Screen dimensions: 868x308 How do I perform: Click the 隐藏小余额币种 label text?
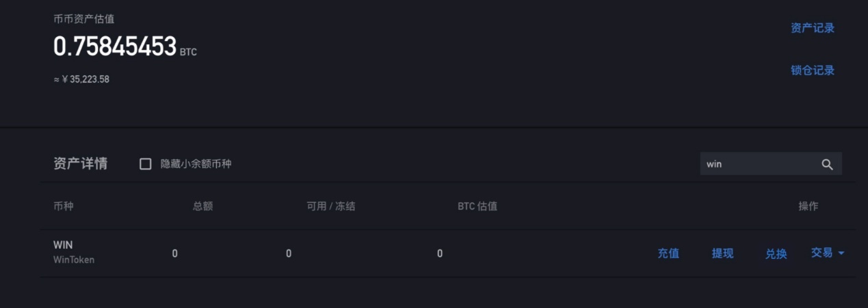(196, 164)
